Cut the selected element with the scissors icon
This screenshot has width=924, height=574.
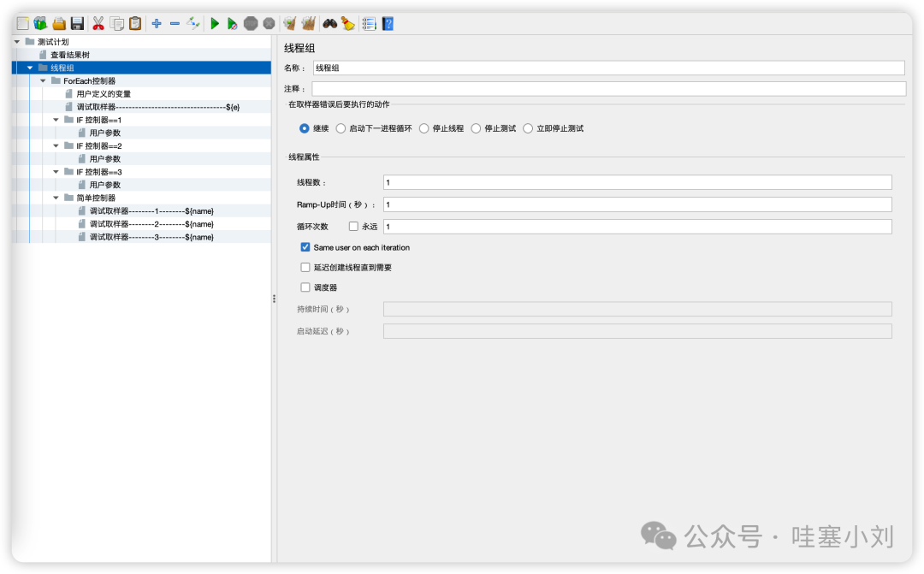[98, 24]
